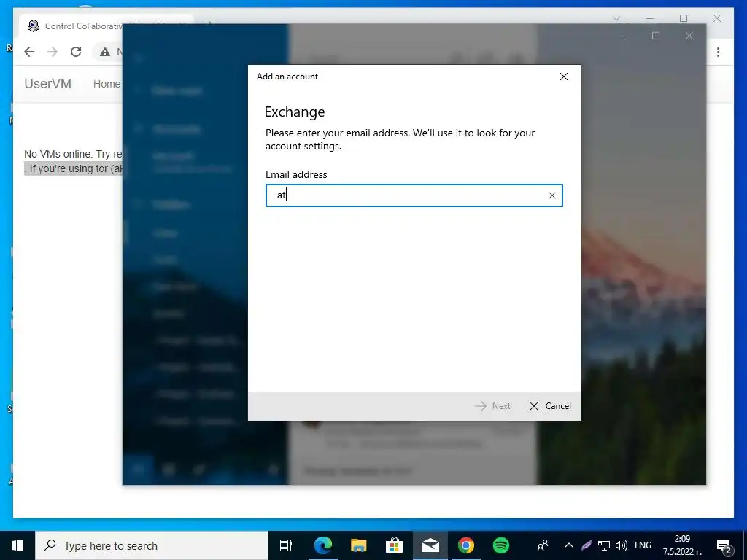Show hidden system tray icons
Image resolution: width=747 pixels, height=560 pixels.
pos(569,545)
